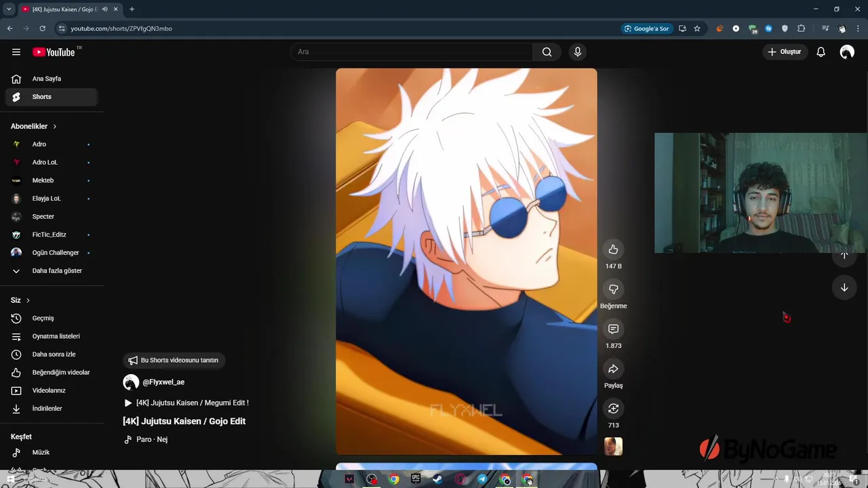This screenshot has width=868, height=488.
Task: Open the Megumi Edit related video link
Action: pyautogui.click(x=186, y=403)
